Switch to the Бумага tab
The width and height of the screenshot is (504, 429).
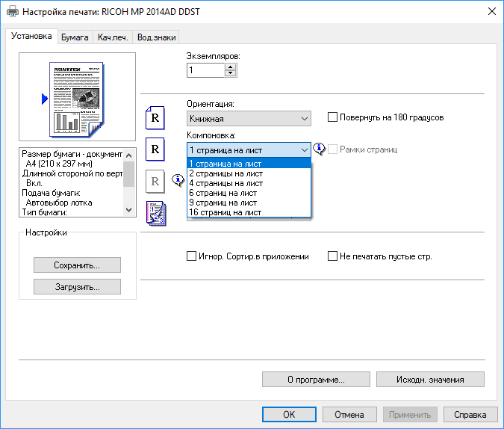pyautogui.click(x=75, y=37)
